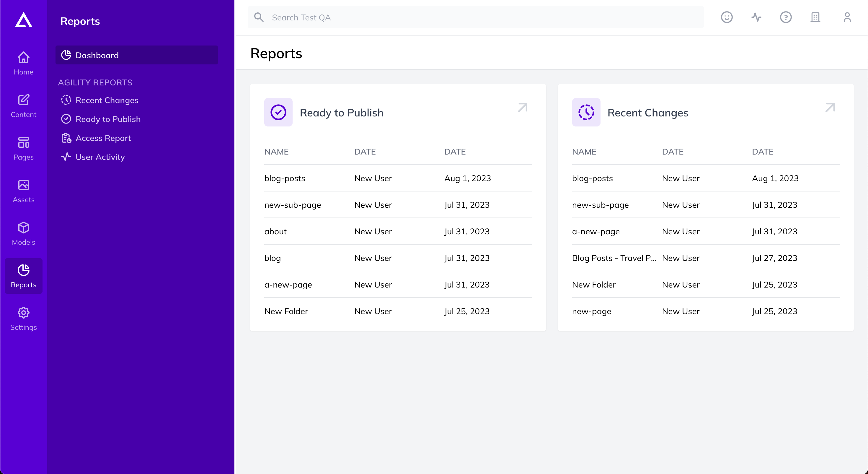Click the Ready to Publish card title
This screenshot has height=474, width=868.
(x=342, y=113)
